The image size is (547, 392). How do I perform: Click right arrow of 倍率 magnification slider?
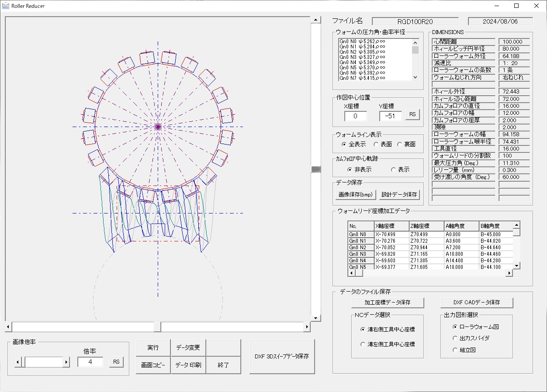(x=66, y=362)
